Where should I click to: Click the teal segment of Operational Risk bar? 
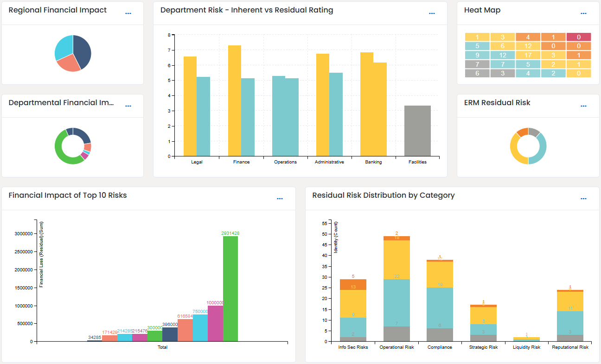[396, 302]
